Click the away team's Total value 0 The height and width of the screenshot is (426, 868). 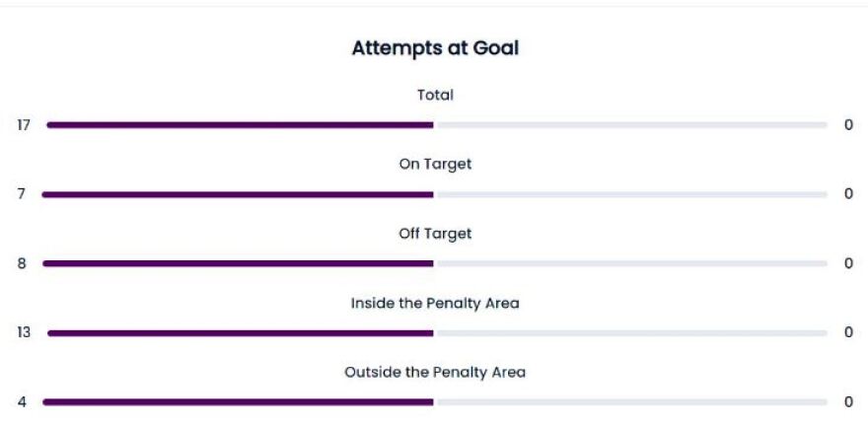click(848, 125)
